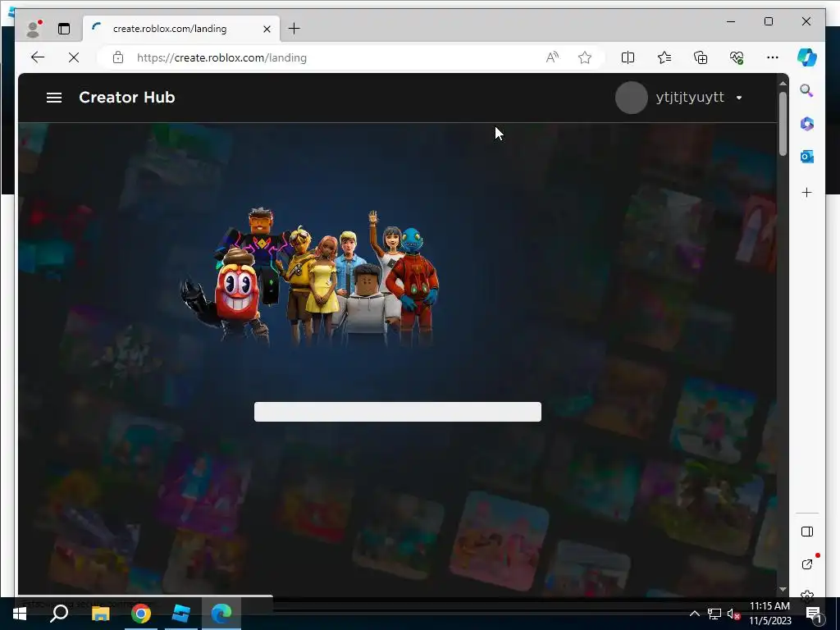Click the white loading placeholder bar
Viewport: 840px width, 630px height.
(x=398, y=412)
